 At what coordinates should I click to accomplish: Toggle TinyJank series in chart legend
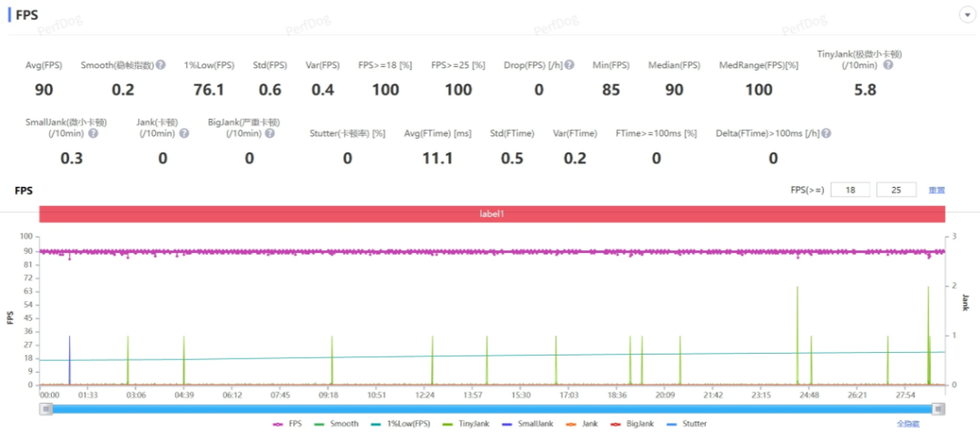point(466,424)
